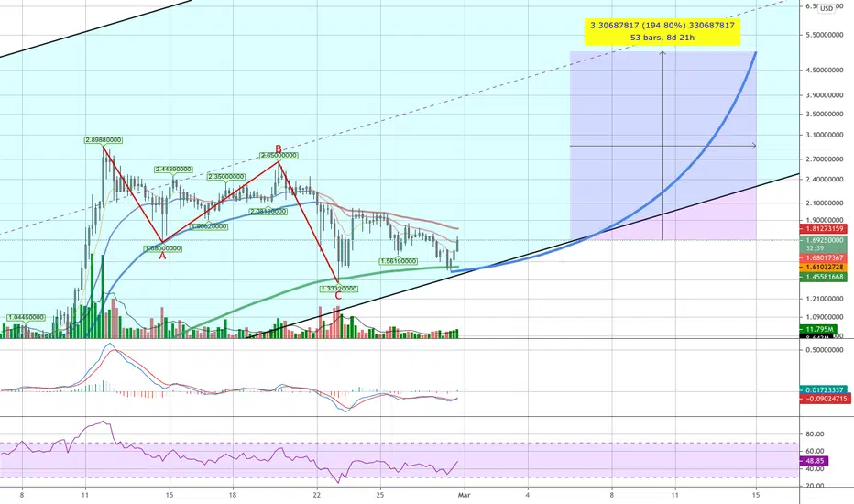
Task: Click the 2.35000000 price label
Action: tap(226, 177)
